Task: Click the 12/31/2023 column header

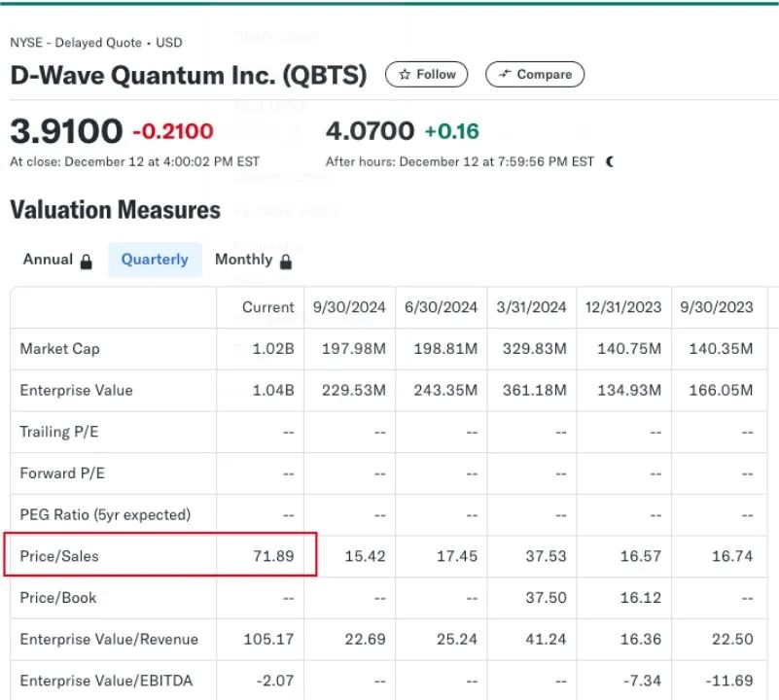Action: point(622,307)
